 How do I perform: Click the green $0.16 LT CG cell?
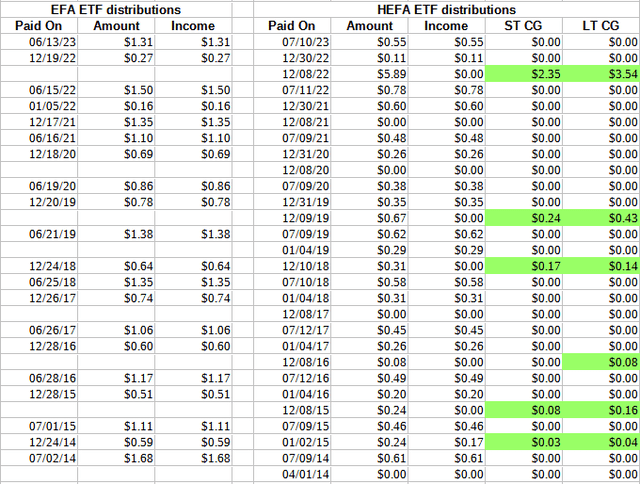601,410
